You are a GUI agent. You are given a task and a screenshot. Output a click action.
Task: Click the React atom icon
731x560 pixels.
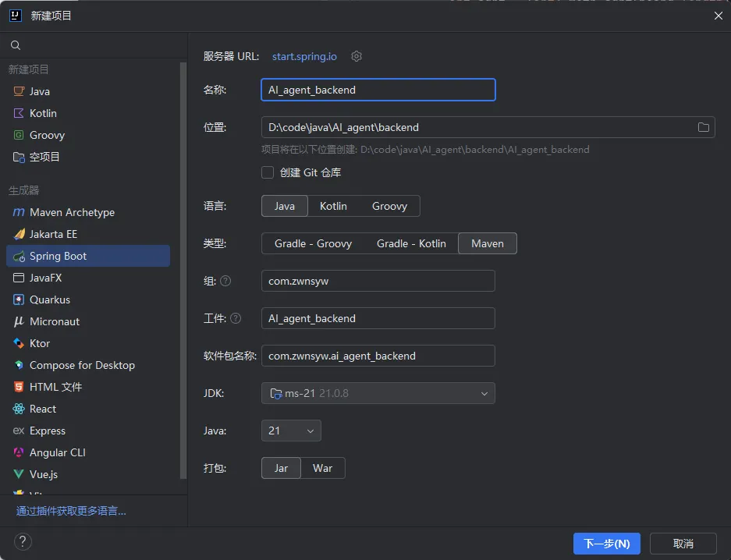coord(19,409)
